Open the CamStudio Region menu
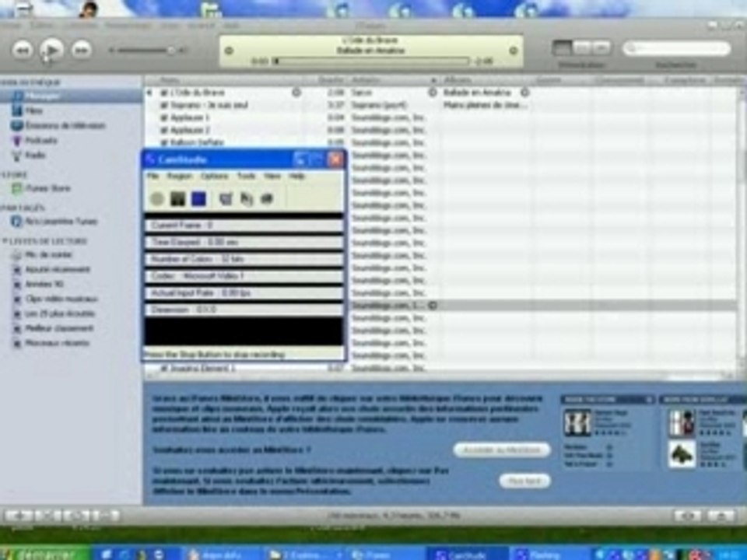The width and height of the screenshot is (747, 560). (x=180, y=177)
